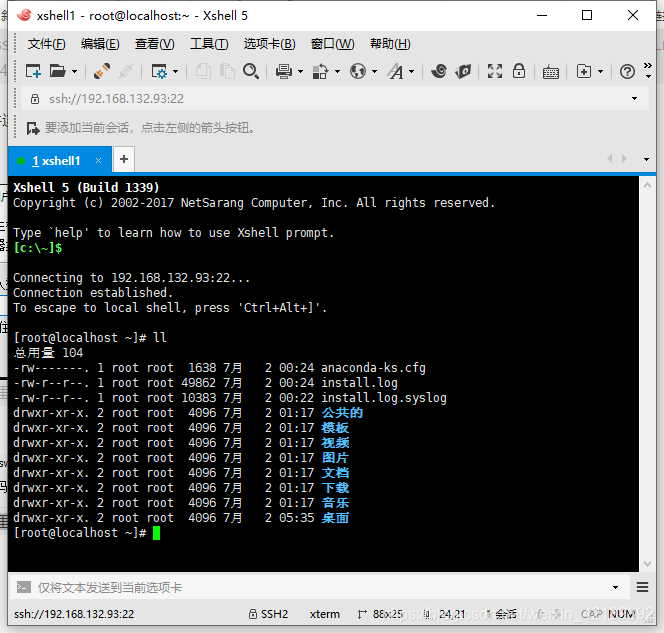Image resolution: width=664 pixels, height=633 pixels.
Task: Click 'anaconda-ks.cfg' in the terminal listing
Action: coord(373,368)
